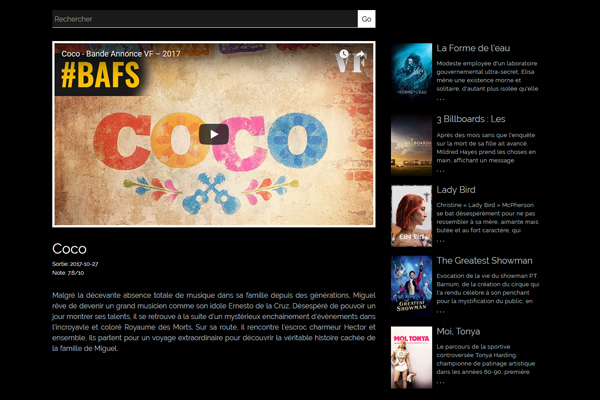Click the Lady Bird description text
This screenshot has width=600, height=400.
(x=487, y=218)
